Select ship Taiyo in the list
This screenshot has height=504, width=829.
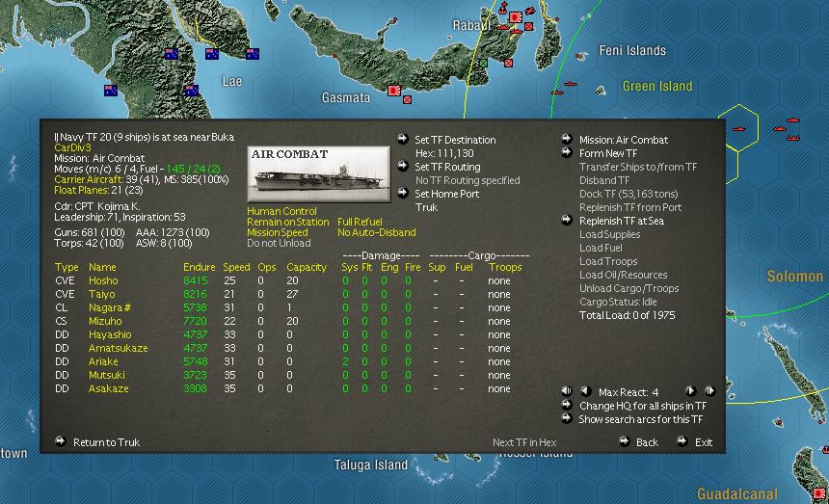coord(101,294)
